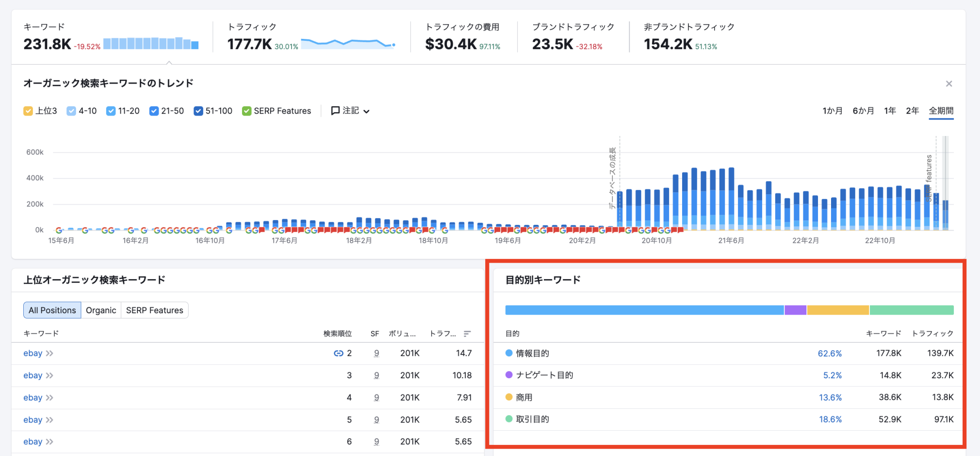Click the ナビゲート目的 intent row label
Screen dimensions: 980x456
click(x=544, y=375)
